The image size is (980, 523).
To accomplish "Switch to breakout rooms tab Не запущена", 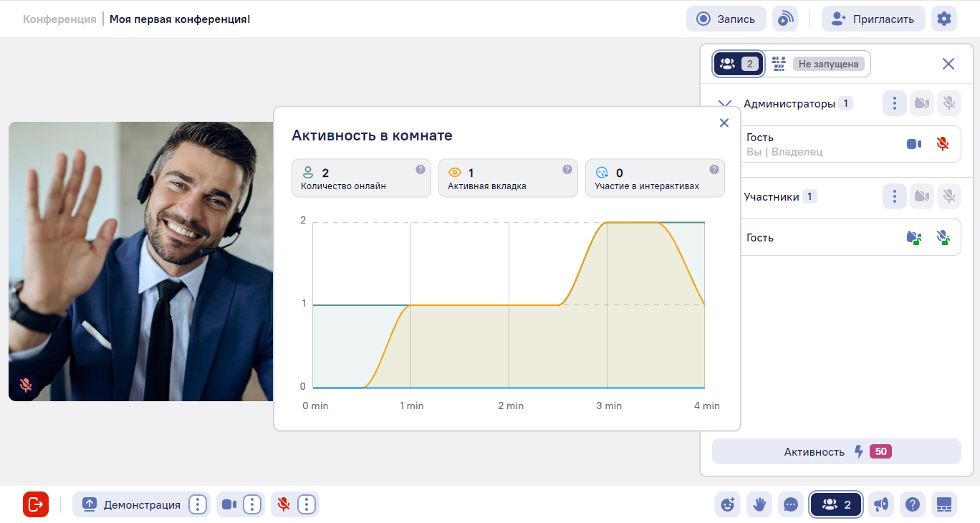I will 818,64.
